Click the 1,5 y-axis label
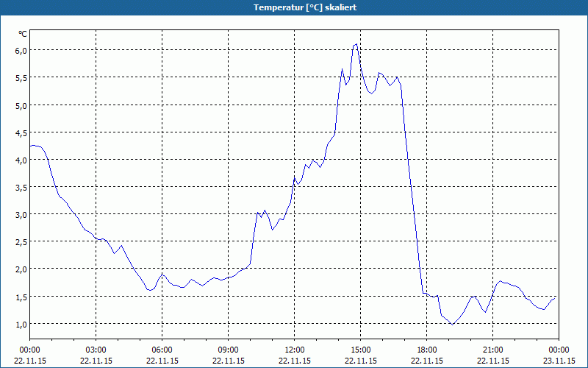Viewport: 588px width, 368px height. (21, 297)
